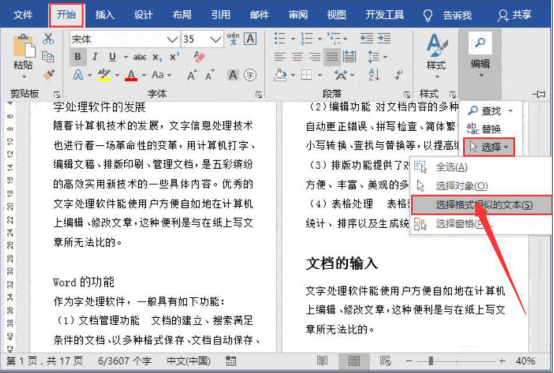
Task: Toggle Show paragraph marks
Action: click(x=399, y=75)
